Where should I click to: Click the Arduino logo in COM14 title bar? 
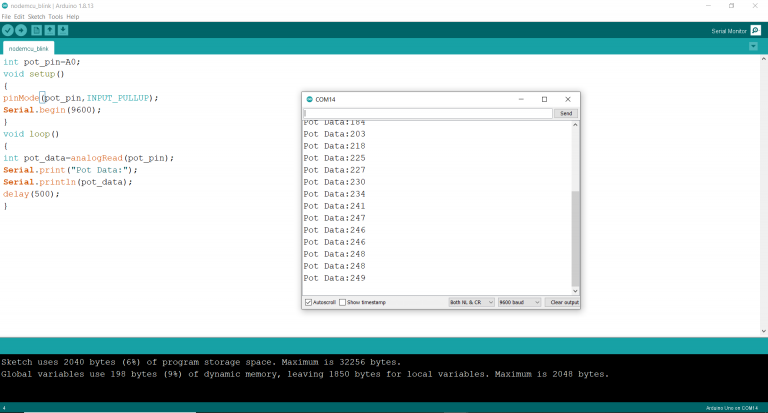click(x=309, y=99)
